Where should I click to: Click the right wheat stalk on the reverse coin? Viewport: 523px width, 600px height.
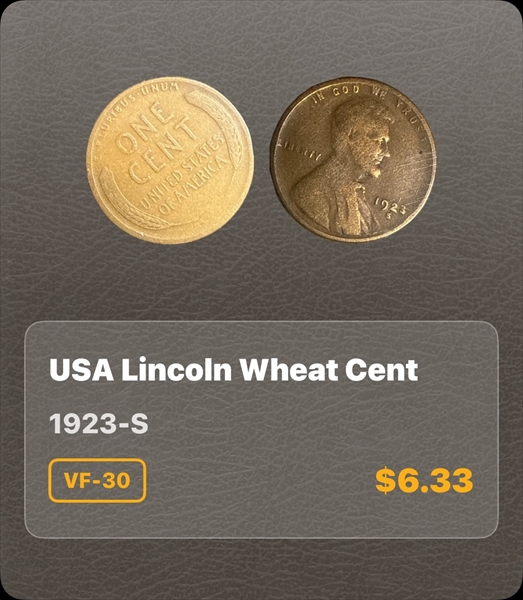coord(222,126)
